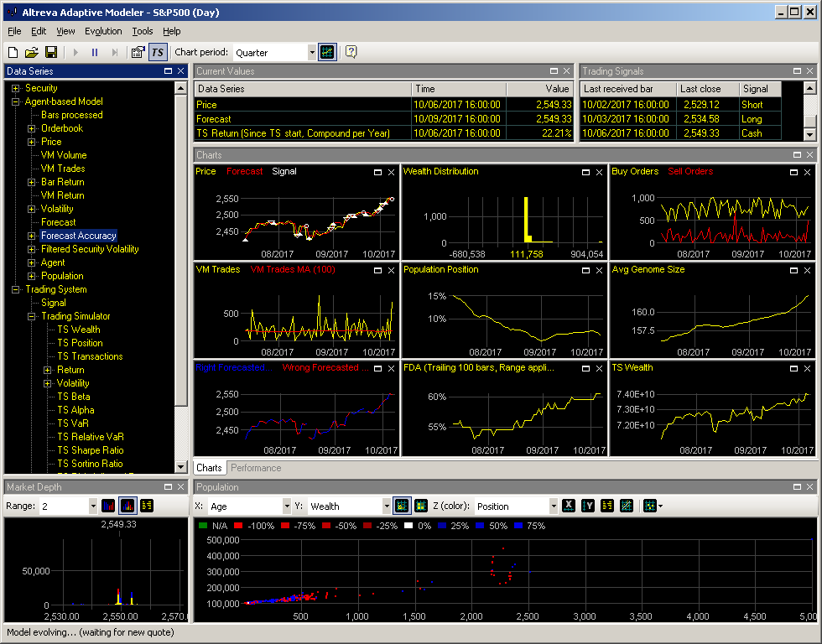Select the Forecast Accuracy tree item

(79, 236)
